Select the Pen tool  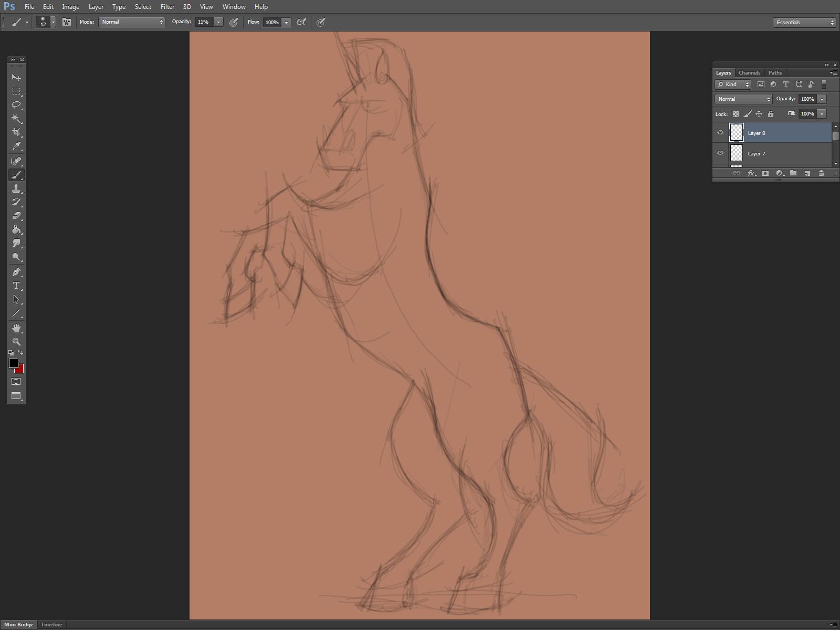[x=16, y=272]
